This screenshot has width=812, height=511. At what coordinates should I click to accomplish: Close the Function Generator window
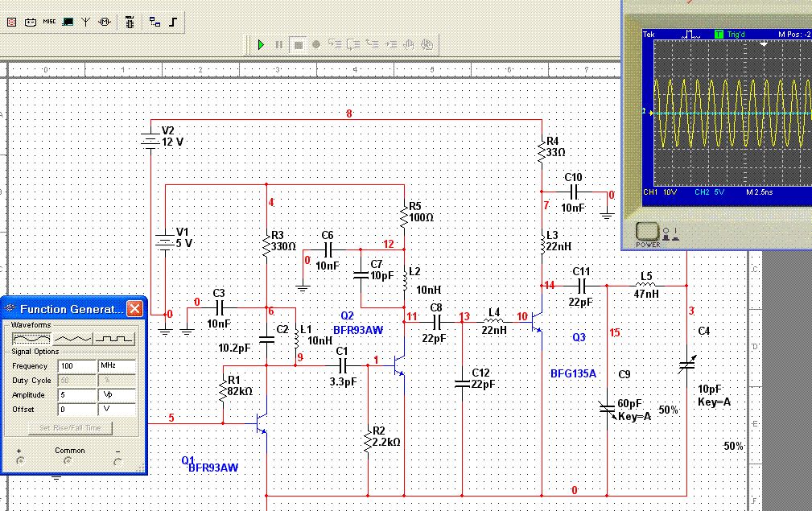tap(134, 308)
